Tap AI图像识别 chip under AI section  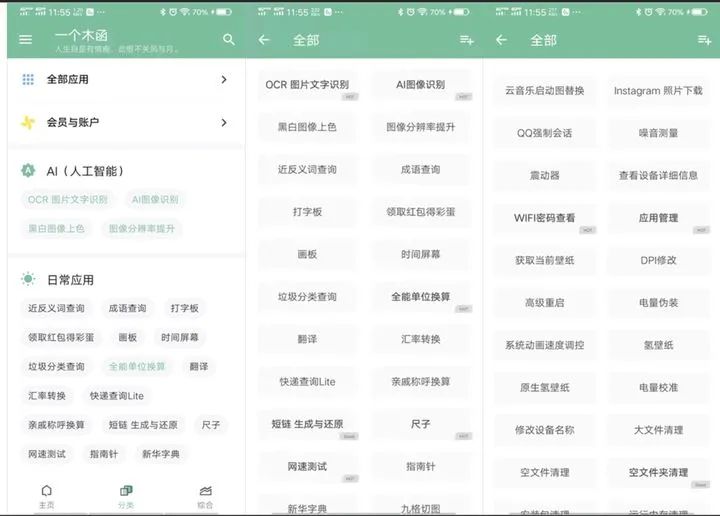point(155,200)
